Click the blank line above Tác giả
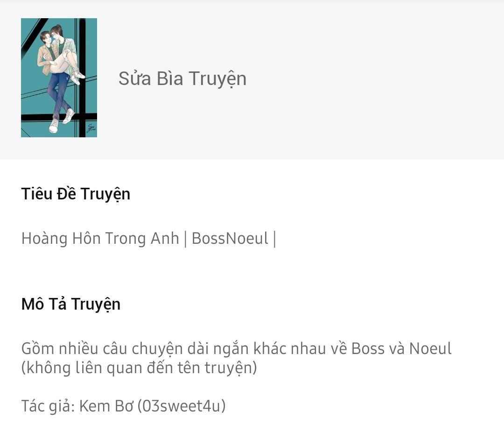This screenshot has height=446, width=504. tap(236, 387)
